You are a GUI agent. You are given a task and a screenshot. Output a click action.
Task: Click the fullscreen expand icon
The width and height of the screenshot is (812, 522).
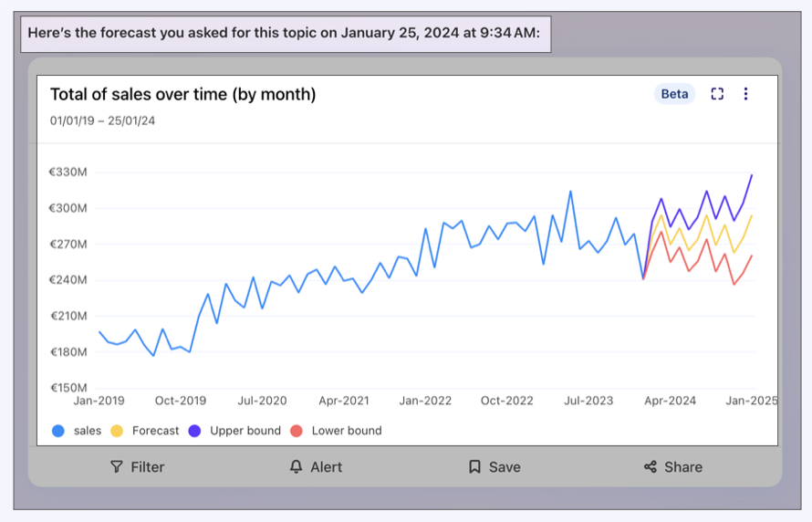point(717,94)
